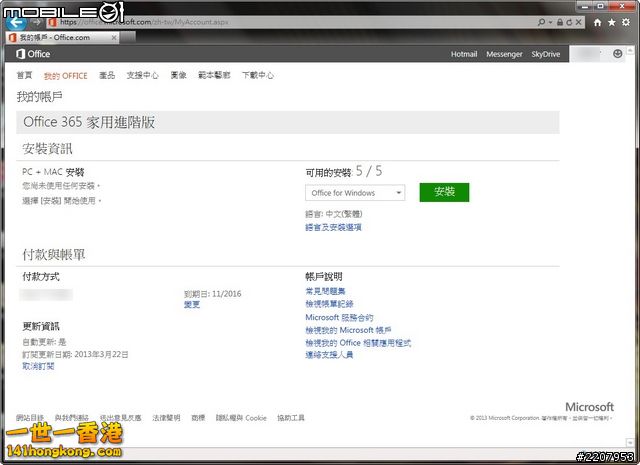Screen dimensions: 640x465
Task: Open 連絡支援人員 support link
Action: [x=329, y=355]
